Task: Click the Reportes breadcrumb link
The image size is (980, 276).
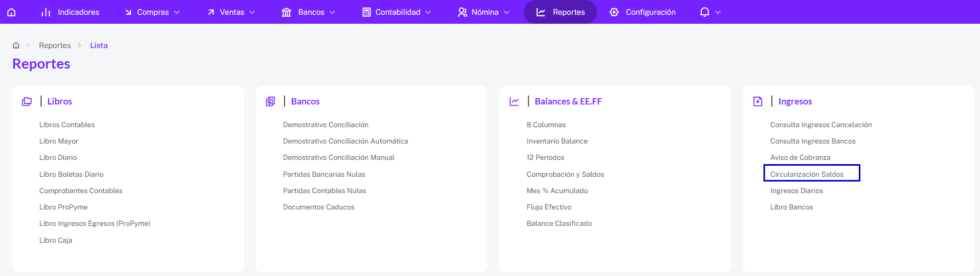Action: point(55,45)
